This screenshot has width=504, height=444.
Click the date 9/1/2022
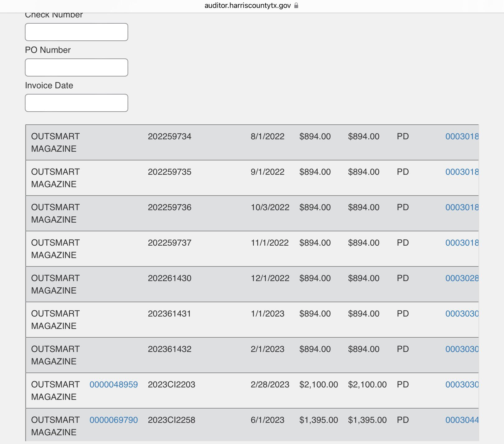(x=268, y=172)
